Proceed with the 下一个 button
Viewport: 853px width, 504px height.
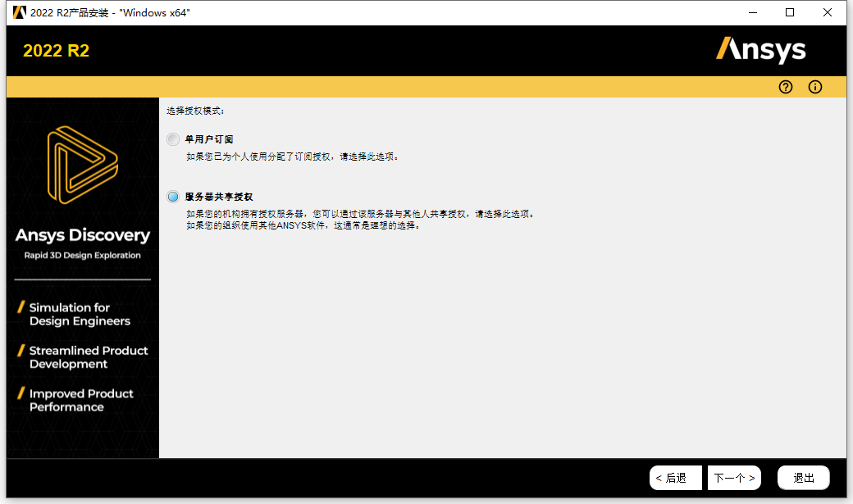pos(734,478)
